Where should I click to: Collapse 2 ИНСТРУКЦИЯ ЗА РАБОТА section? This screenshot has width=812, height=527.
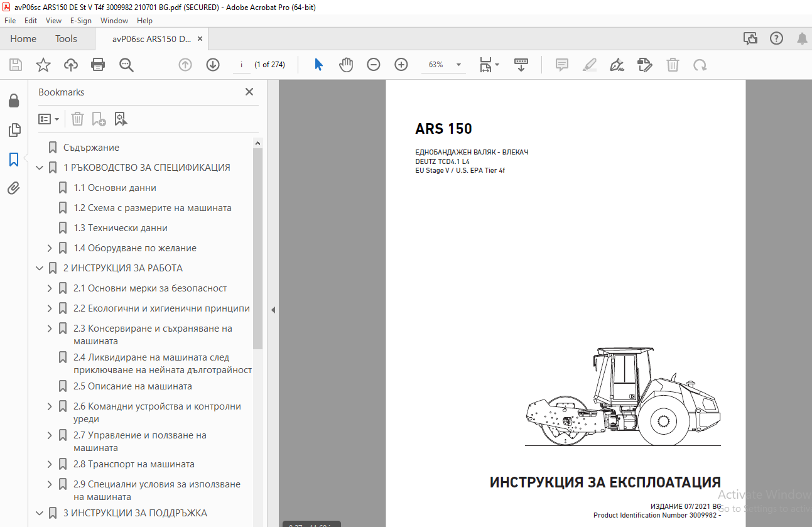click(40, 268)
